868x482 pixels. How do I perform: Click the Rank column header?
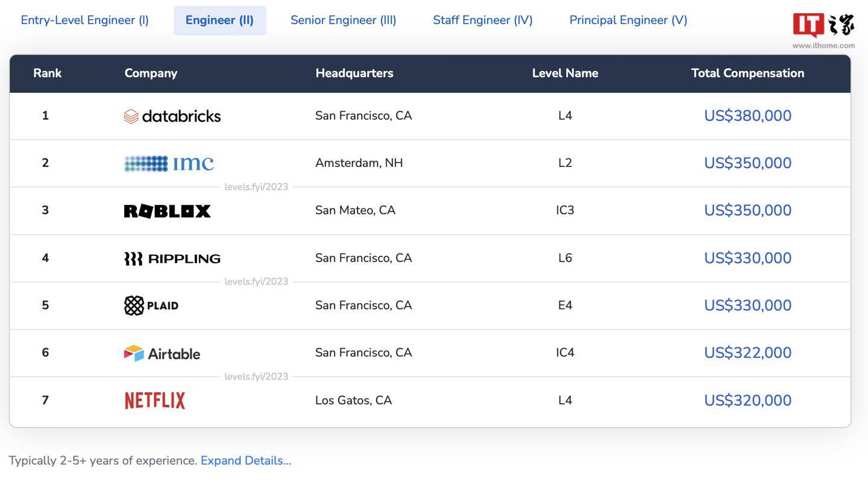pyautogui.click(x=48, y=74)
